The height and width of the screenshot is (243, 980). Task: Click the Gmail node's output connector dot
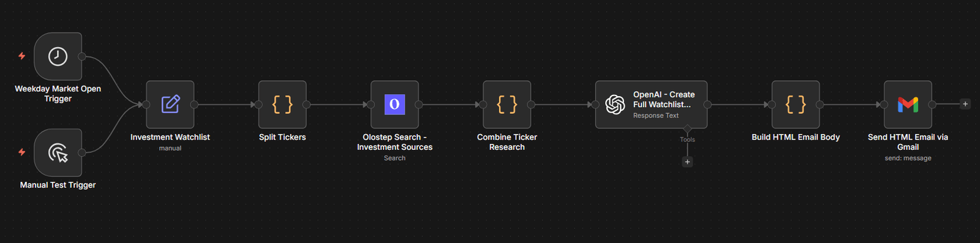pos(932,105)
